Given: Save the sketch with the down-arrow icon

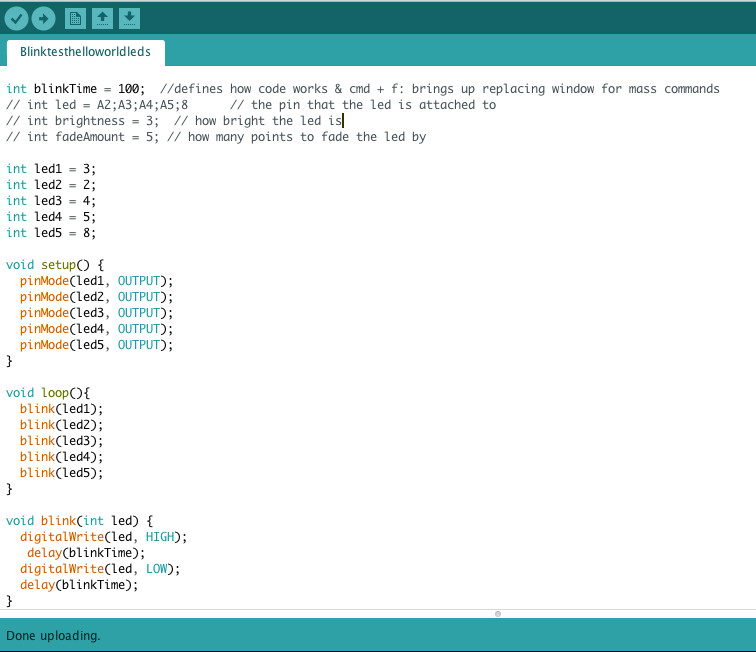Looking at the screenshot, I should tap(129, 18).
